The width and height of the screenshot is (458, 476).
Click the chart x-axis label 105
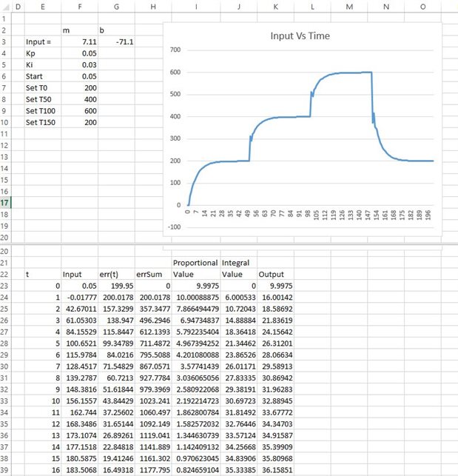pyautogui.click(x=316, y=215)
